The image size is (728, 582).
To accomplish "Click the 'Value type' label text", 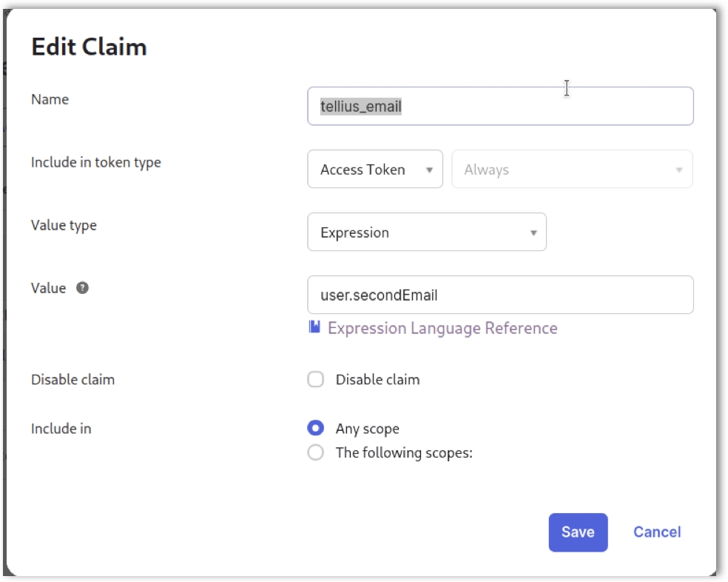I will pos(64,225).
